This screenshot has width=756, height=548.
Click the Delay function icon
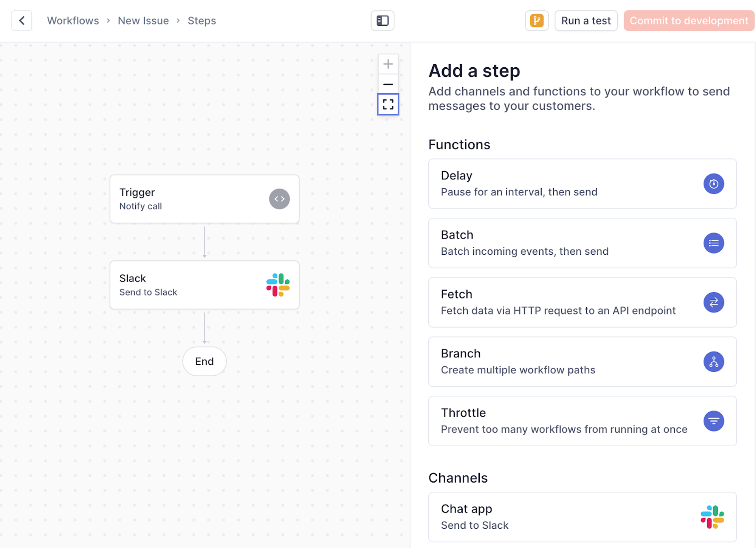[x=714, y=184]
